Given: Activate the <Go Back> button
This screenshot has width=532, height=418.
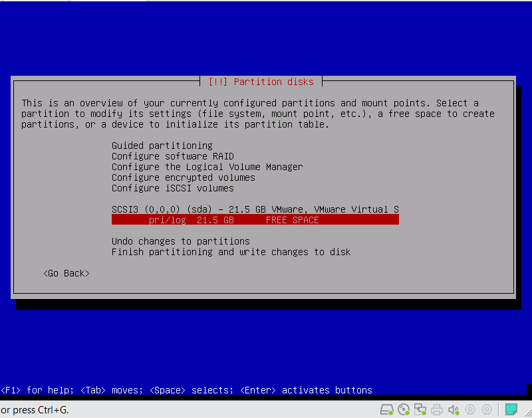Looking at the screenshot, I should [x=66, y=273].
